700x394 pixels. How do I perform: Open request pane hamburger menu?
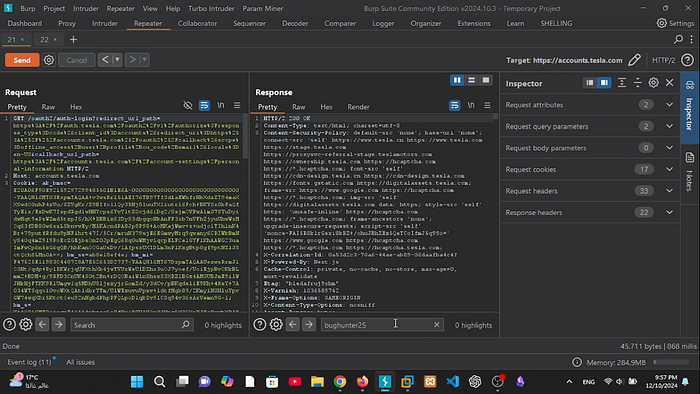click(x=237, y=105)
